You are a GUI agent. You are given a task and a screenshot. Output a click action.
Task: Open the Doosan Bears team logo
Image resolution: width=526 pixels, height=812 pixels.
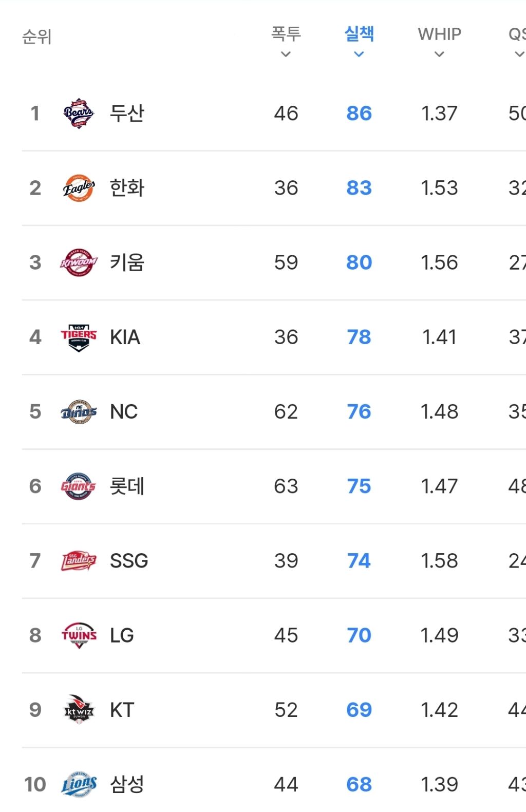click(79, 114)
